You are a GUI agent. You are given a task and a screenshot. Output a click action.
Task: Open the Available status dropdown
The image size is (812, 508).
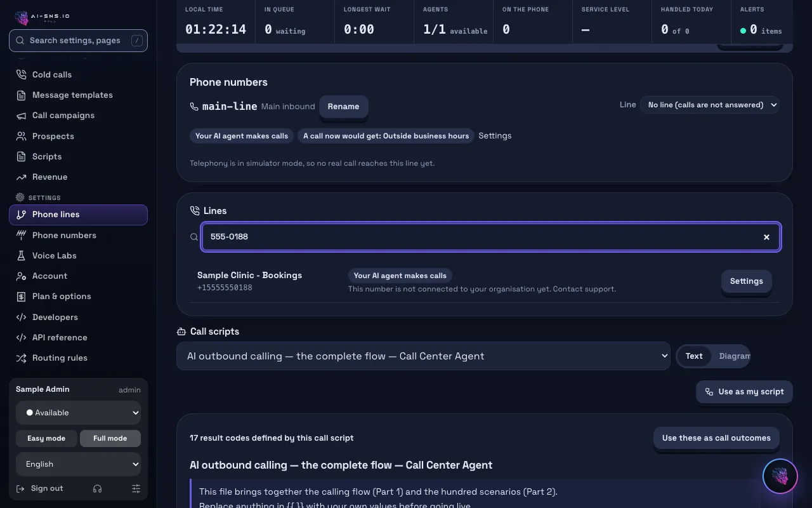79,413
